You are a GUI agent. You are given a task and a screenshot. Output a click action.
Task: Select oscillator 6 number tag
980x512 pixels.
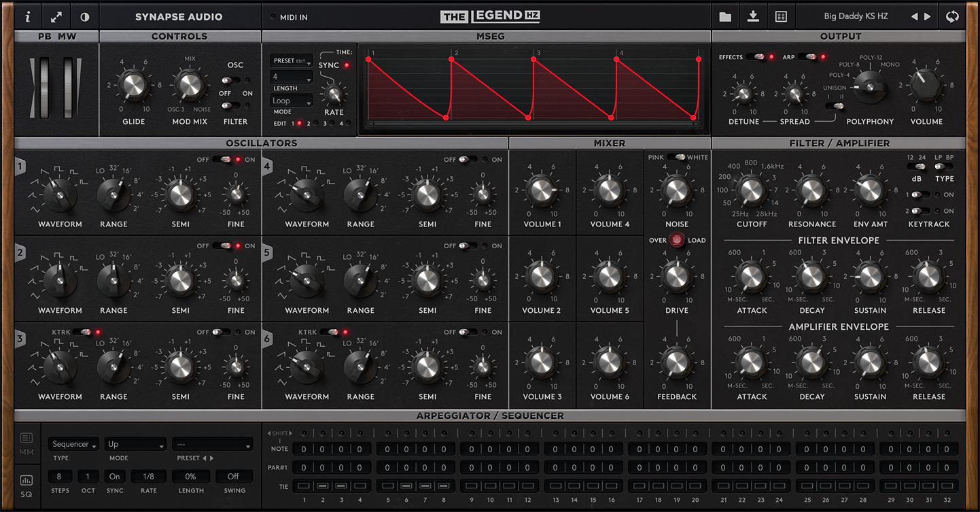268,339
